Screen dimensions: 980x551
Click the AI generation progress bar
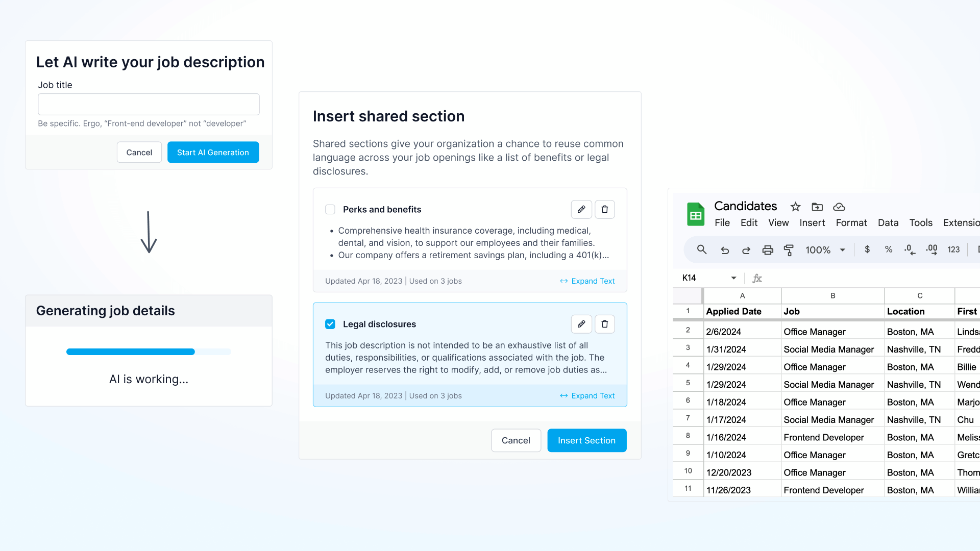149,352
